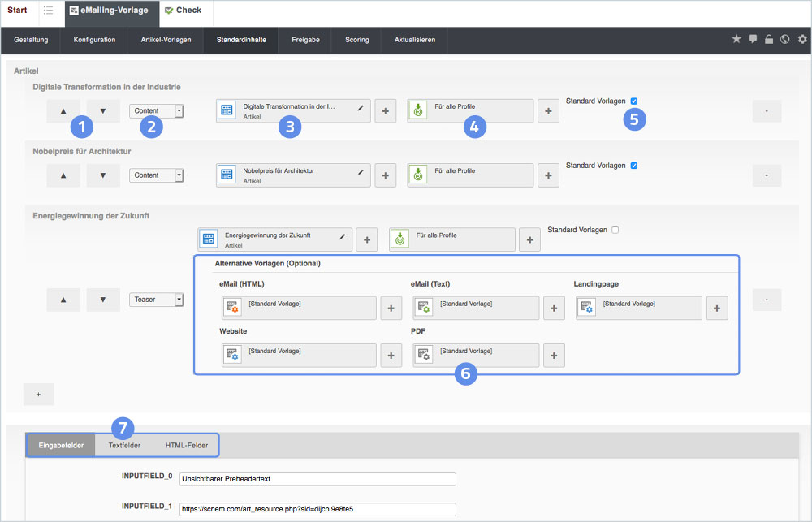
Task: Toggle Standard Vorlagen checkbox for Nobelpreis article
Action: [x=634, y=166]
